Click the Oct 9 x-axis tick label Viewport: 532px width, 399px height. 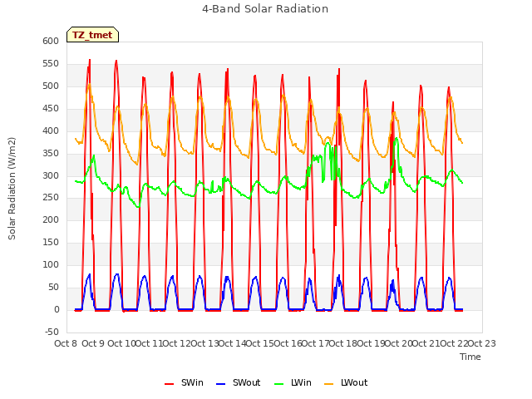click(93, 343)
